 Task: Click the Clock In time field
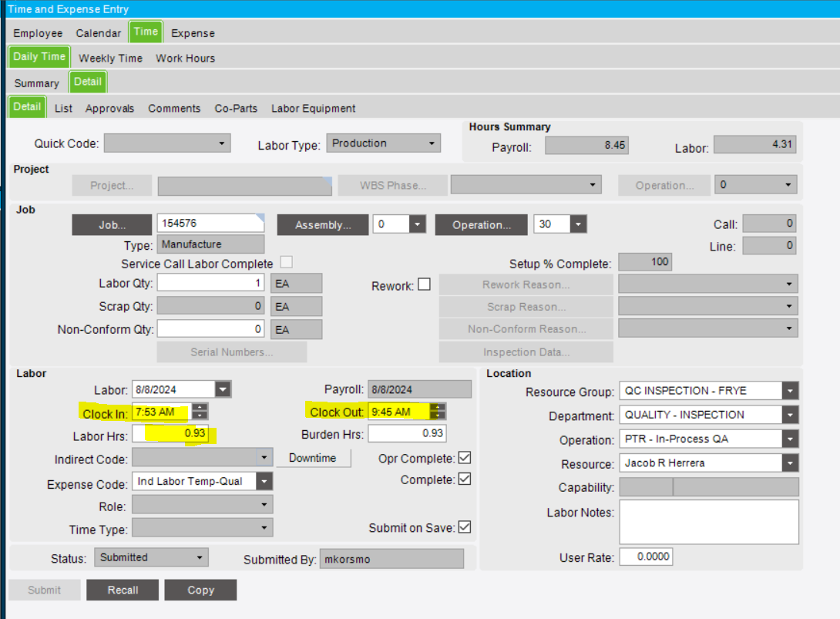click(x=162, y=412)
